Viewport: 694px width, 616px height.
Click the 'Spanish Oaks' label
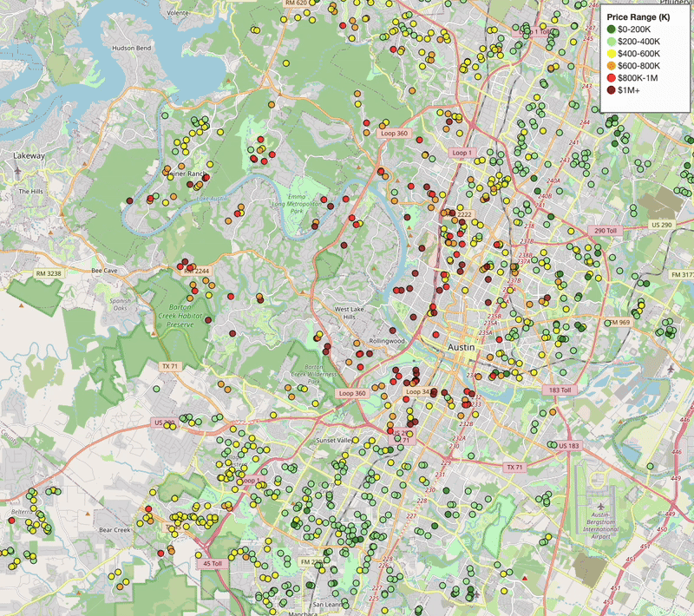(120, 305)
